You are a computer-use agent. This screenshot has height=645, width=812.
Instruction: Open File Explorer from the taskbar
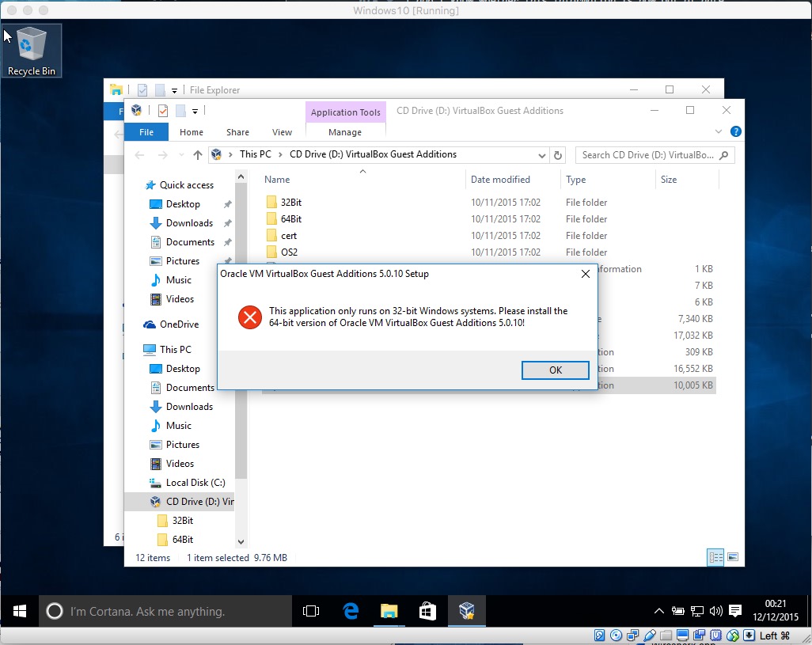[x=389, y=611]
